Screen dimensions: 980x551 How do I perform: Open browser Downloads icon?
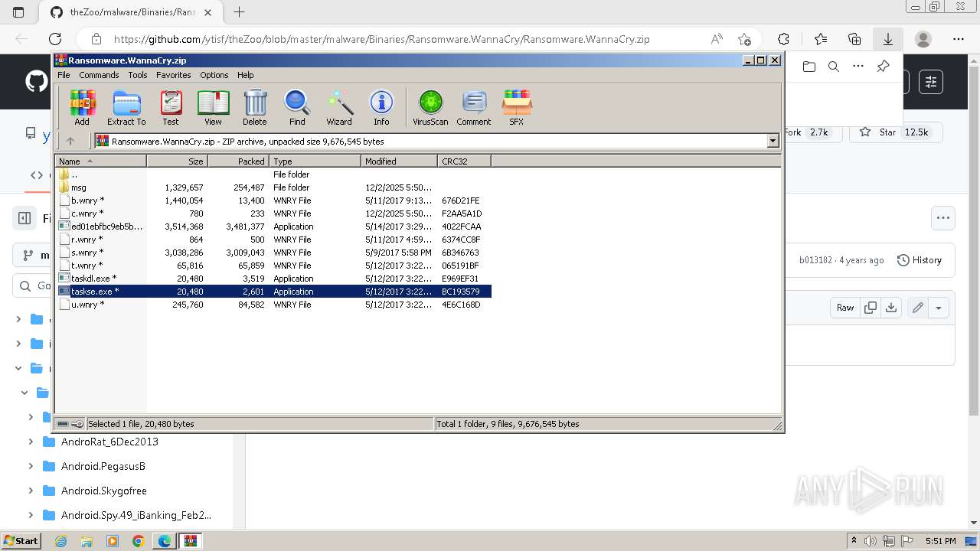pos(888,39)
